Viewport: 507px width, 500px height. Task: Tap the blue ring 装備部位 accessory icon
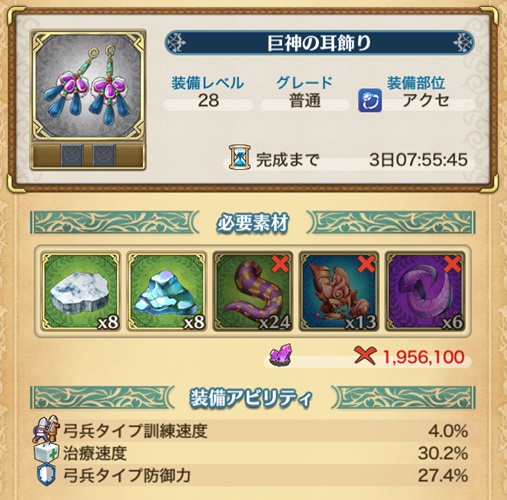click(x=370, y=100)
